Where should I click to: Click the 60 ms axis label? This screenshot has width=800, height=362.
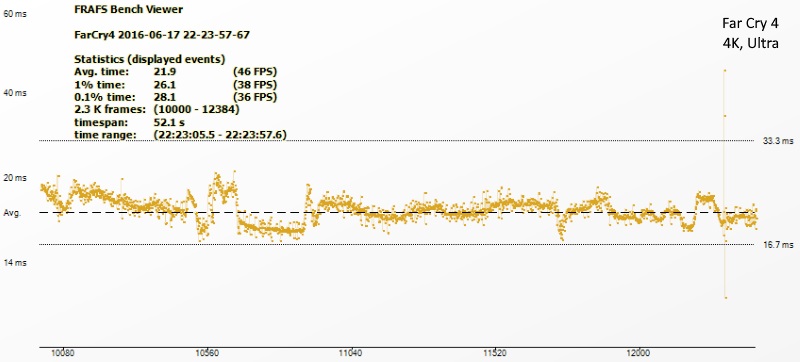tap(15, 14)
